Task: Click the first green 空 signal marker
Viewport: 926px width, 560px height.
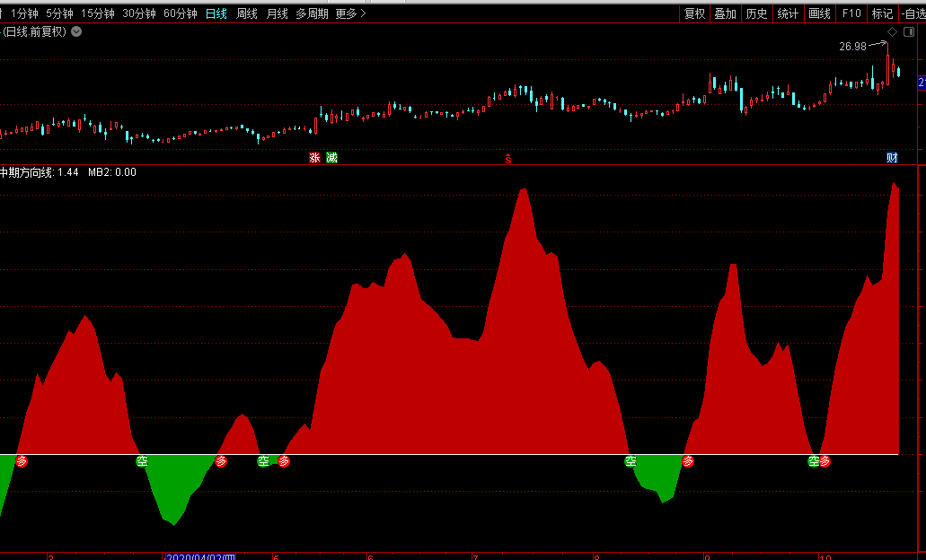Action: (142, 461)
